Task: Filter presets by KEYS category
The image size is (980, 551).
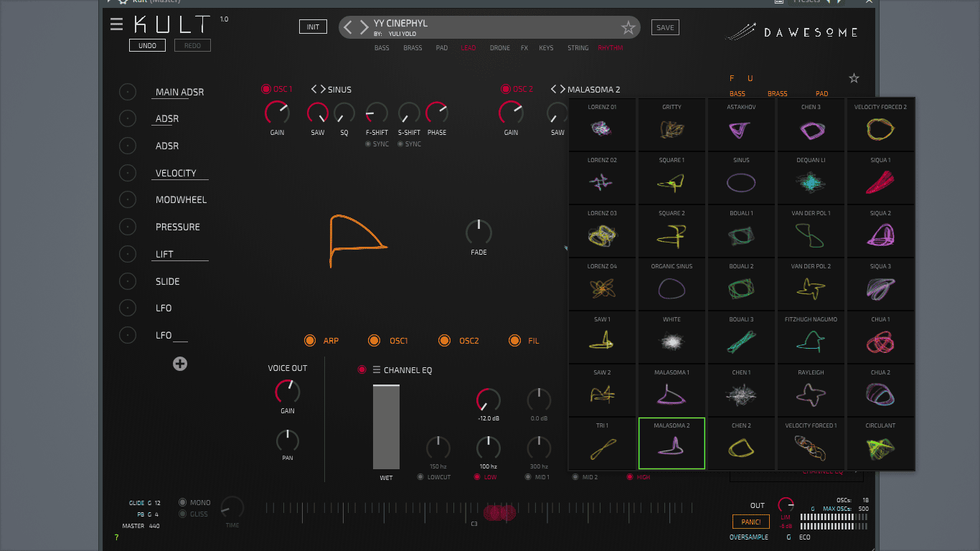Action: (x=546, y=48)
